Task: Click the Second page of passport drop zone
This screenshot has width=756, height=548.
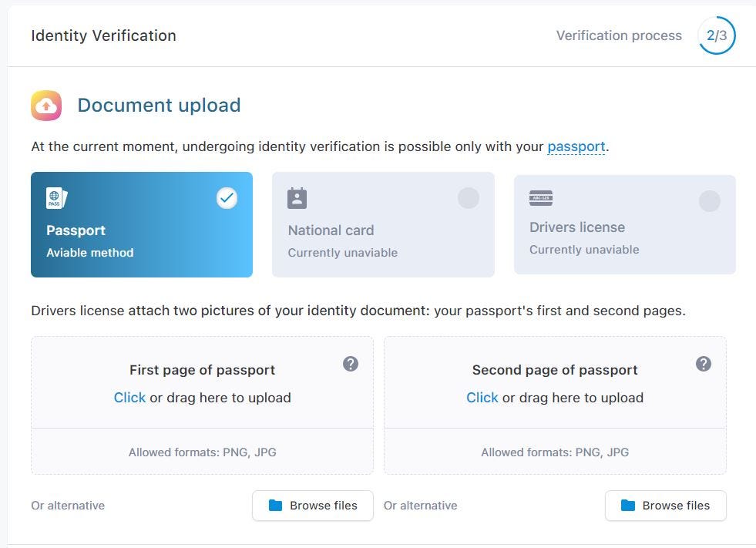Action: coord(555,405)
